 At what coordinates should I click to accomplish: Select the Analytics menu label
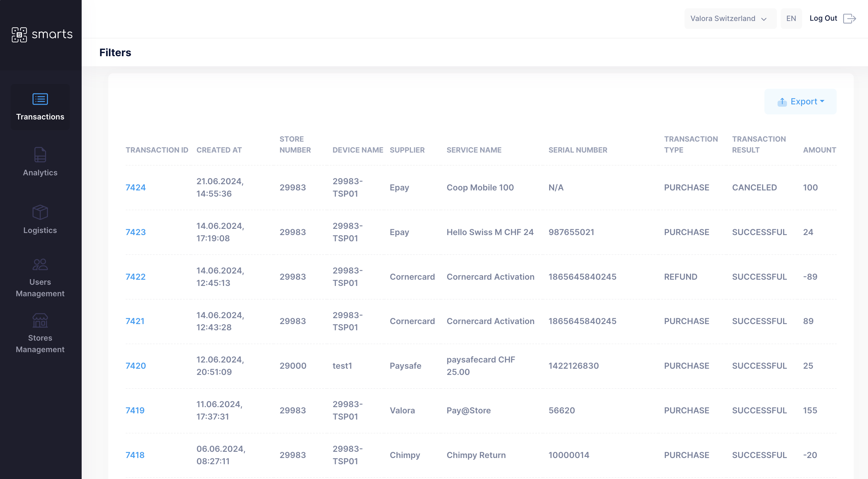pyautogui.click(x=40, y=172)
